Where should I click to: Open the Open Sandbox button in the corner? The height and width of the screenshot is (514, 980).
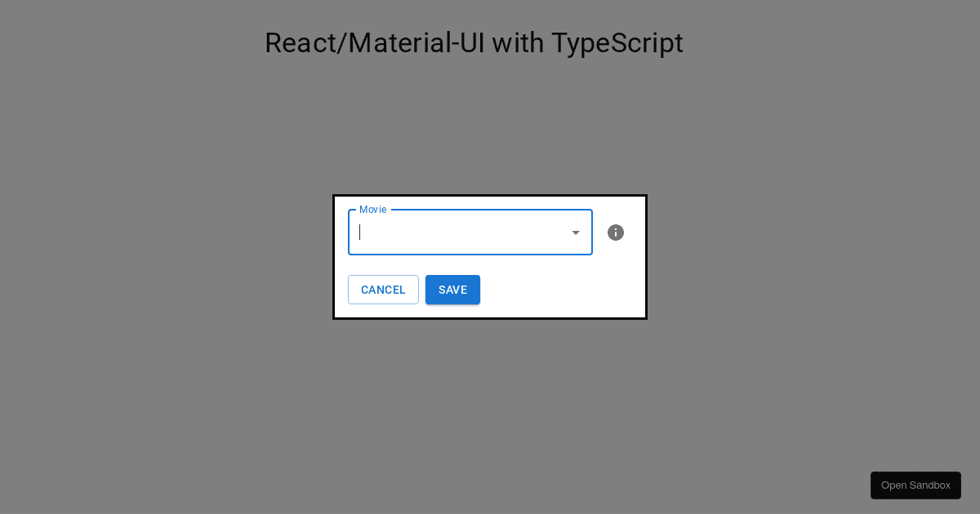coord(915,485)
